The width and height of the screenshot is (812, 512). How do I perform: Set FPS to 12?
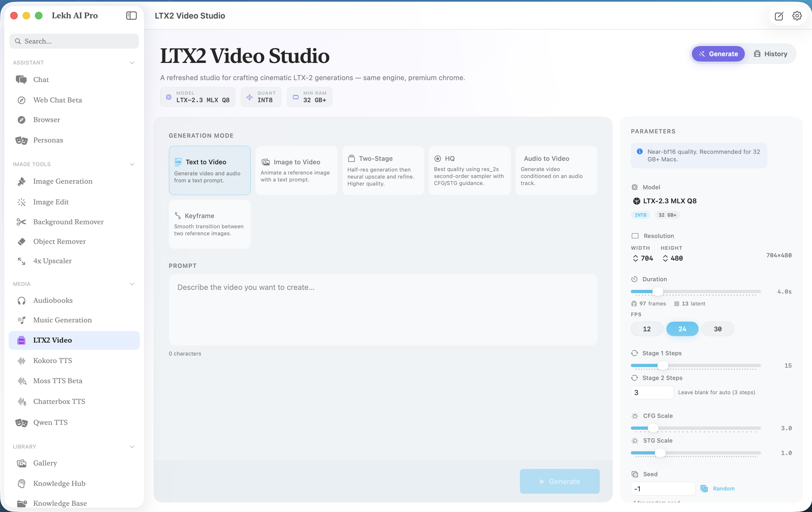[x=647, y=329]
